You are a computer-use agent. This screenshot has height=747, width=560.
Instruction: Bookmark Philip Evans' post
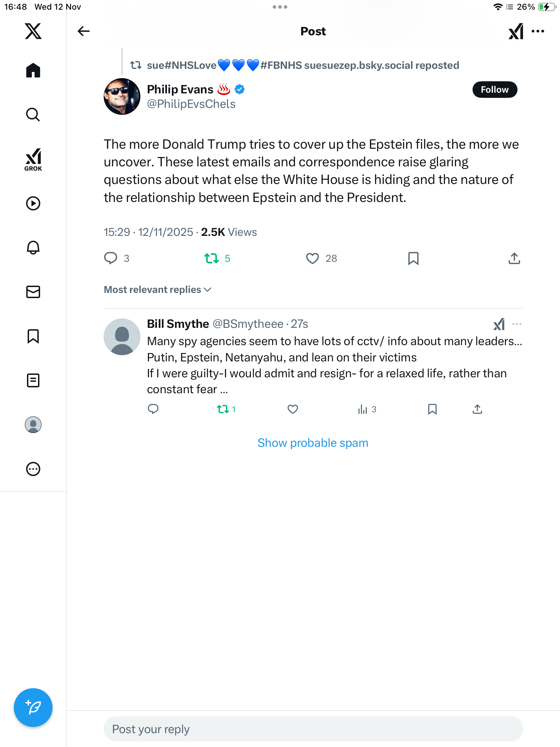click(413, 258)
